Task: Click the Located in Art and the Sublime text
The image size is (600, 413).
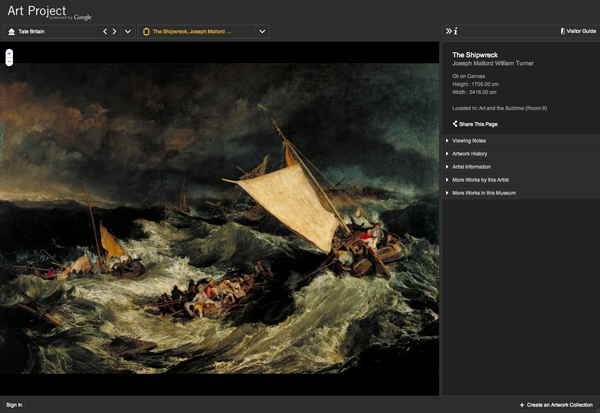Action: (x=499, y=108)
